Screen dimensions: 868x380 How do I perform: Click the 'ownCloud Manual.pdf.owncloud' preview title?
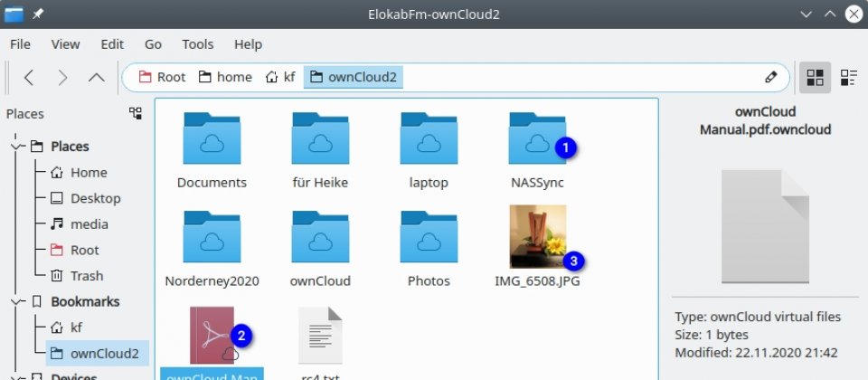pyautogui.click(x=765, y=120)
